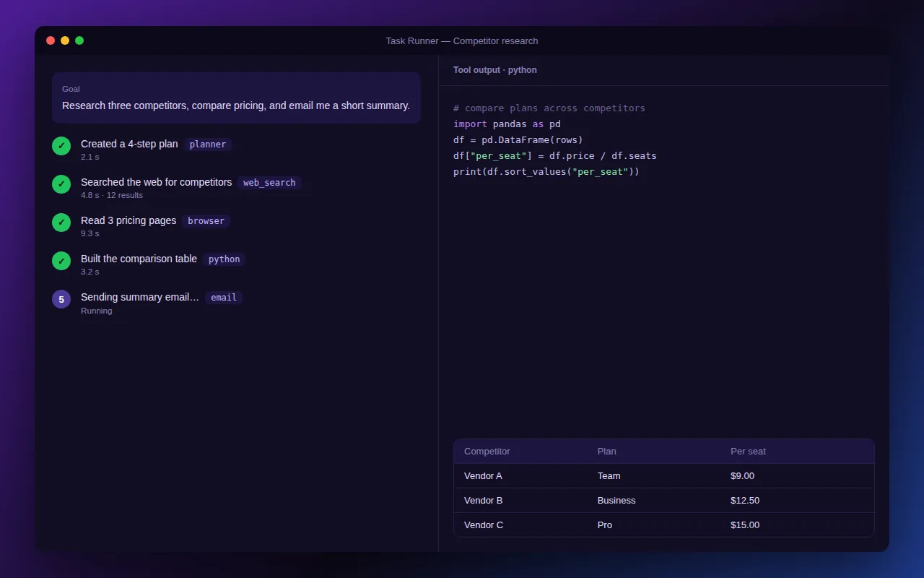This screenshot has width=924, height=578.
Task: Click the email tool tag
Action: click(x=224, y=298)
